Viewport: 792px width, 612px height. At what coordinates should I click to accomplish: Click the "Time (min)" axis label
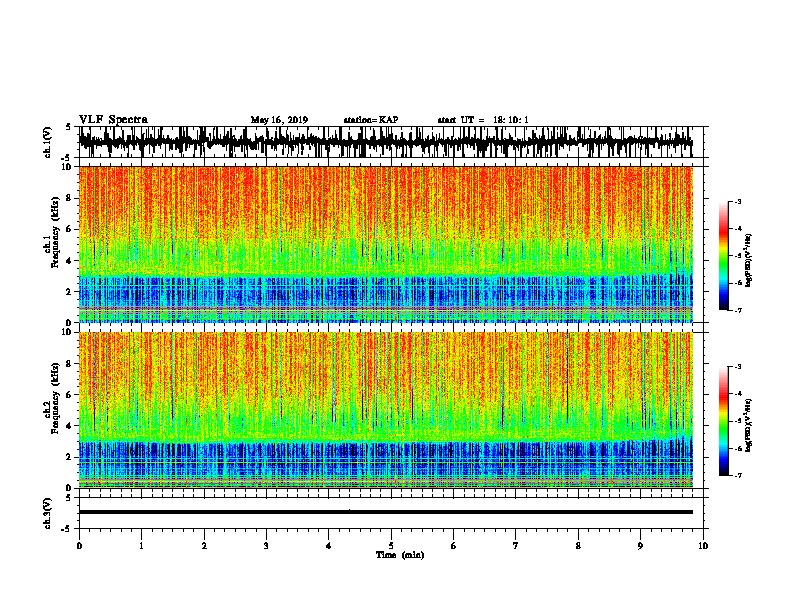[x=400, y=555]
